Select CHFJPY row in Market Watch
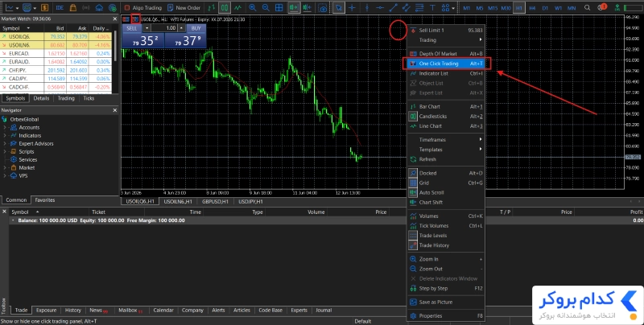Viewport: 644px width, 325px height. click(56, 70)
